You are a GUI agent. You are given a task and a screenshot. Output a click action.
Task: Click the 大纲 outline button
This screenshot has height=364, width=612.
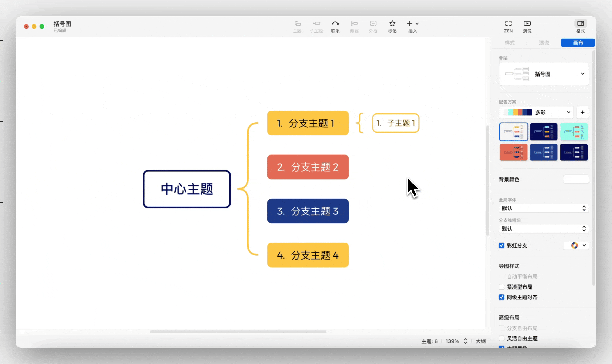[x=480, y=341]
